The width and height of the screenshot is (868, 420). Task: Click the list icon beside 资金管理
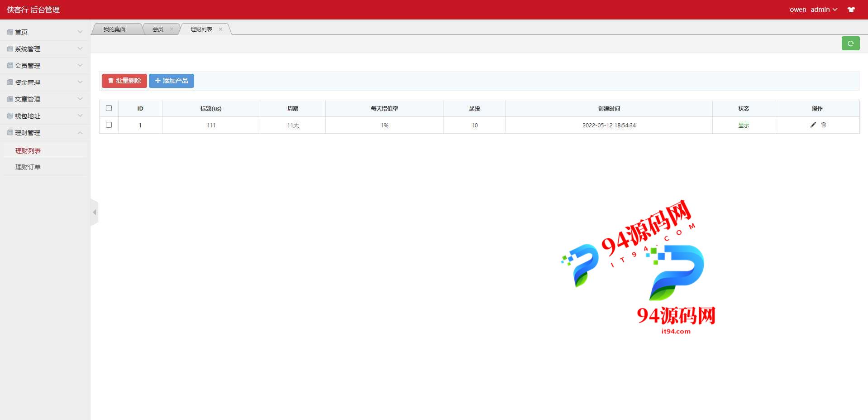pyautogui.click(x=10, y=82)
